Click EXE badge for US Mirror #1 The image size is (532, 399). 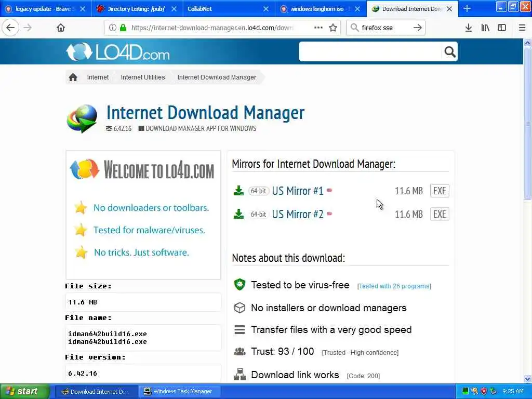440,191
